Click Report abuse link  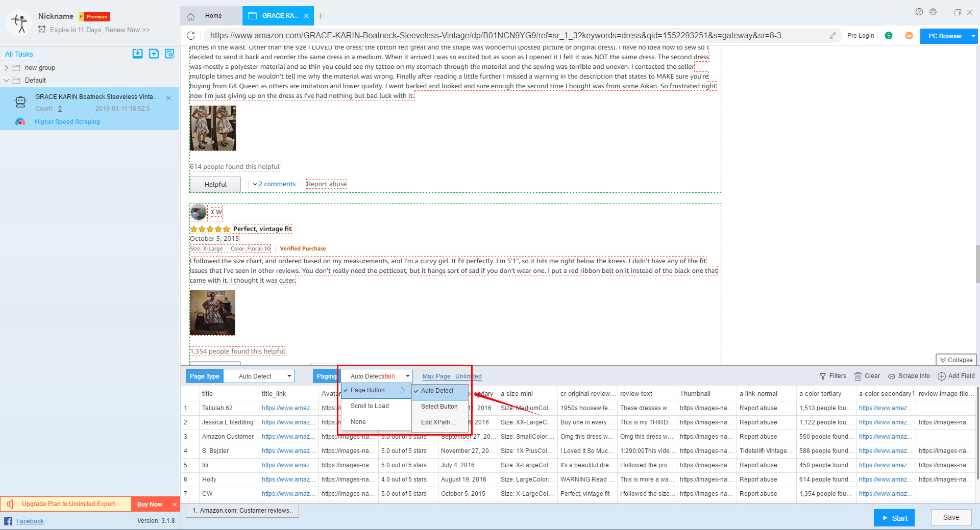point(327,184)
